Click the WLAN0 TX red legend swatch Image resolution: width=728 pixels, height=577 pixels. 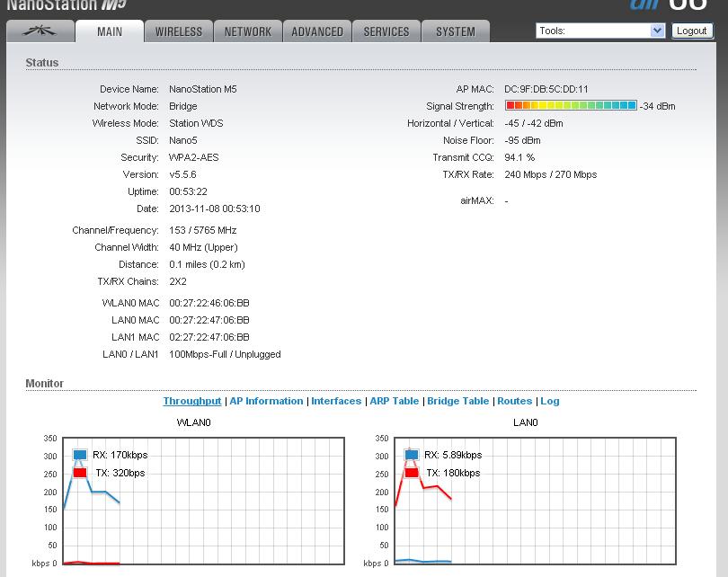80,473
